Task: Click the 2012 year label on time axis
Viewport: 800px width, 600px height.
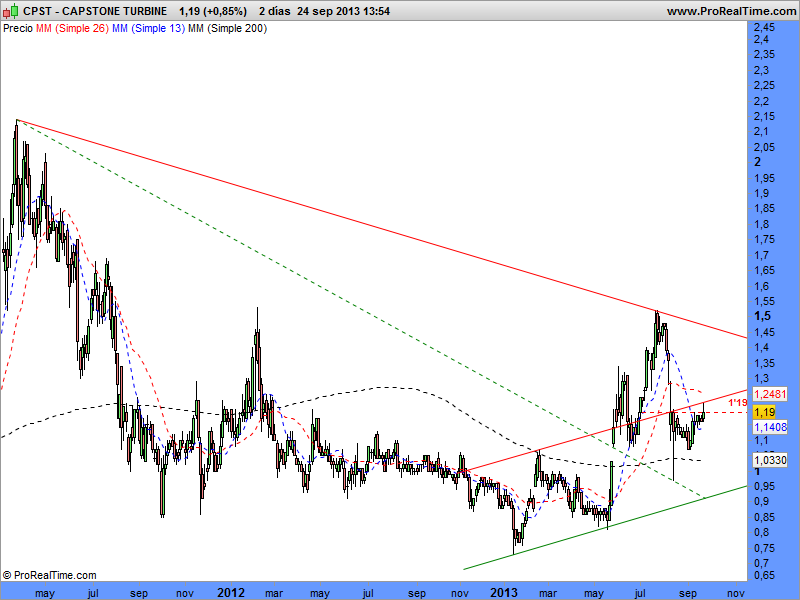Action: click(x=231, y=592)
